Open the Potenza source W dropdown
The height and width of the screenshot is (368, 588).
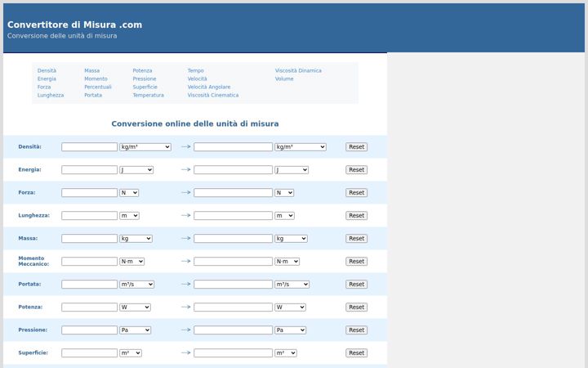(x=135, y=307)
